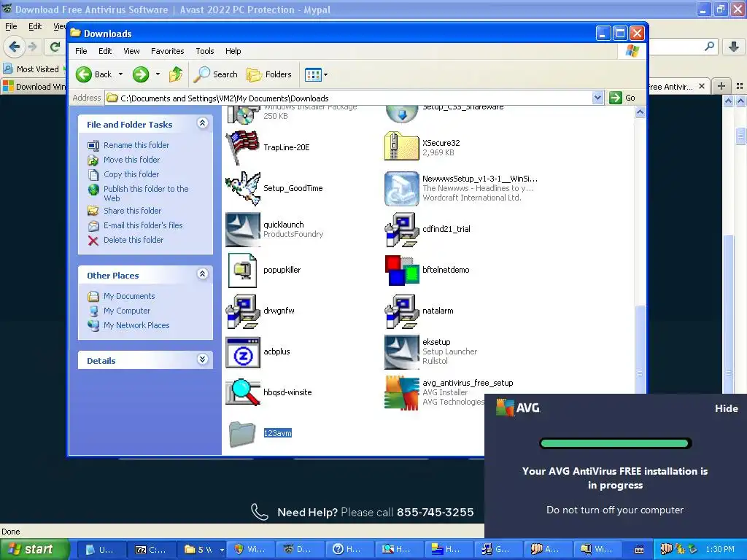Select the bftelnetdemo colored squares icon

tap(402, 270)
